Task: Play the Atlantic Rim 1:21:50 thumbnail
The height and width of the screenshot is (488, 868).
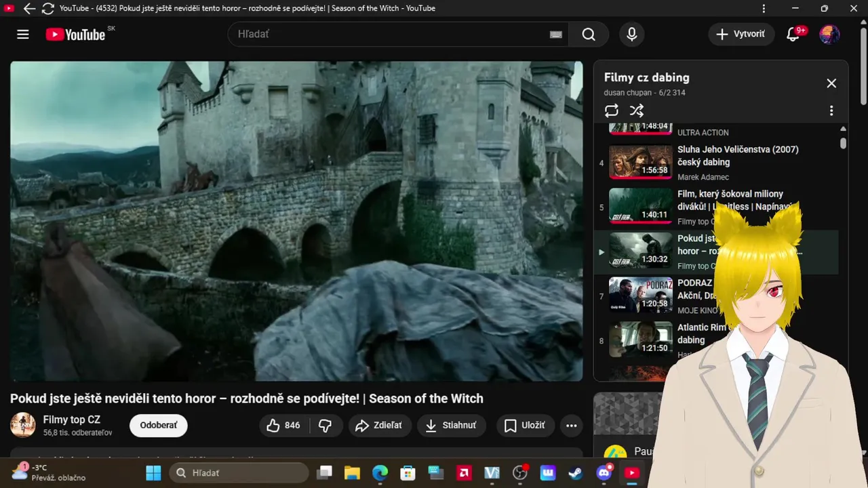Action: pyautogui.click(x=640, y=340)
